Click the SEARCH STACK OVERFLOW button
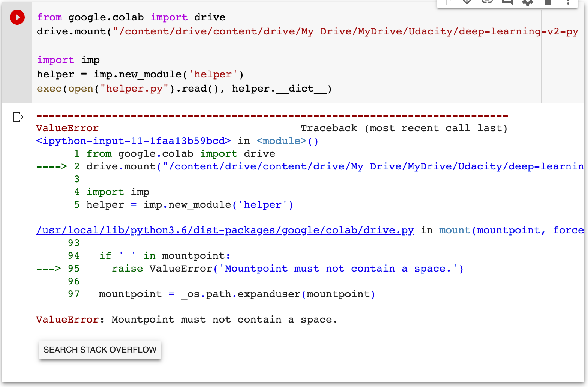 coord(100,349)
